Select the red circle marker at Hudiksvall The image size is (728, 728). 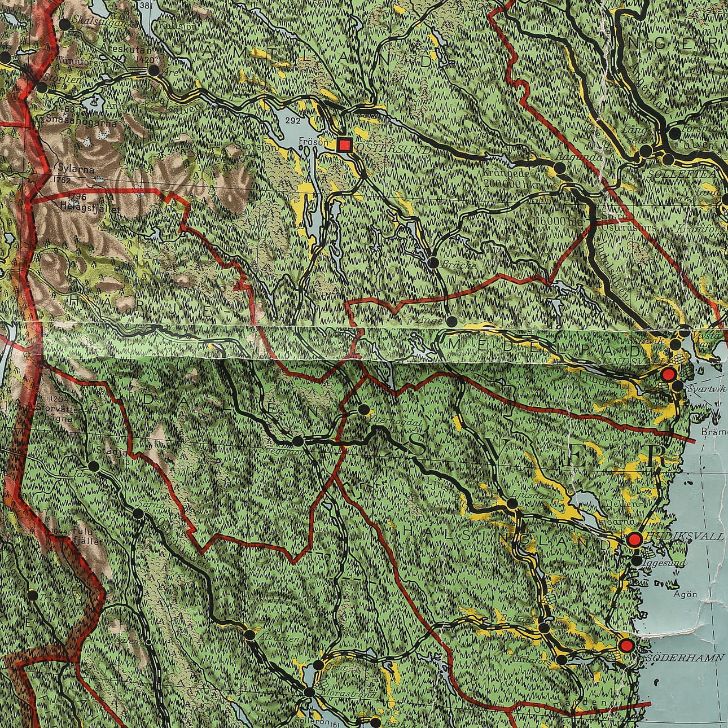(634, 540)
